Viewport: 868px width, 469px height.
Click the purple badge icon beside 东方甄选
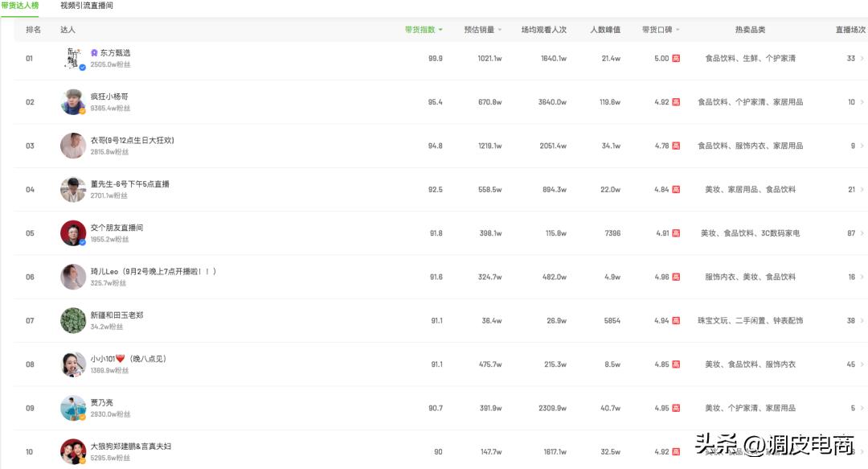(x=94, y=52)
